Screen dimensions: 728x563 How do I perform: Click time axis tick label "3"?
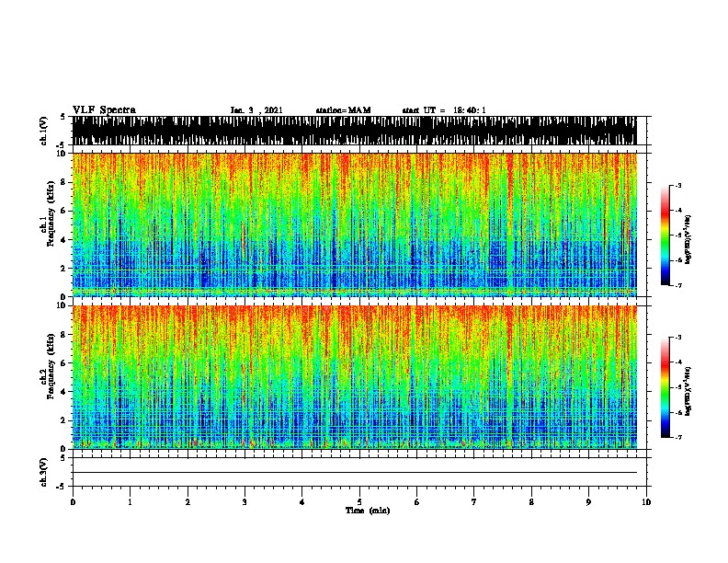[x=245, y=502]
